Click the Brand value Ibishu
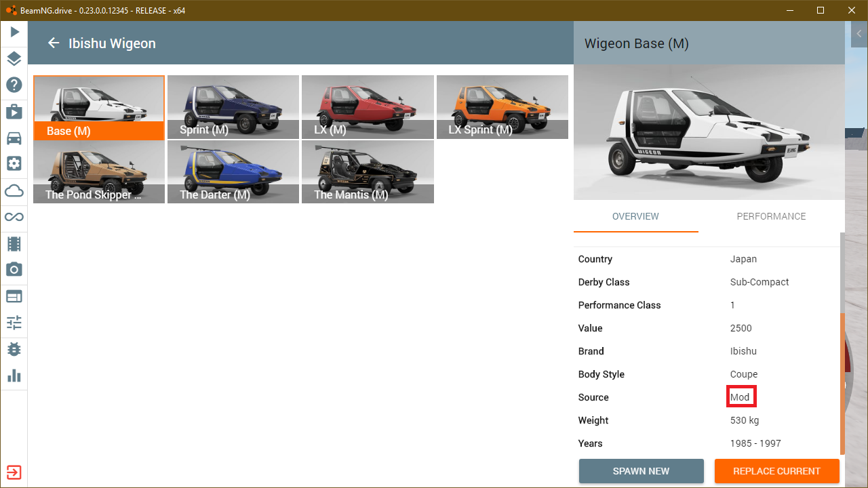Screen dimensions: 868x488 [x=743, y=351]
